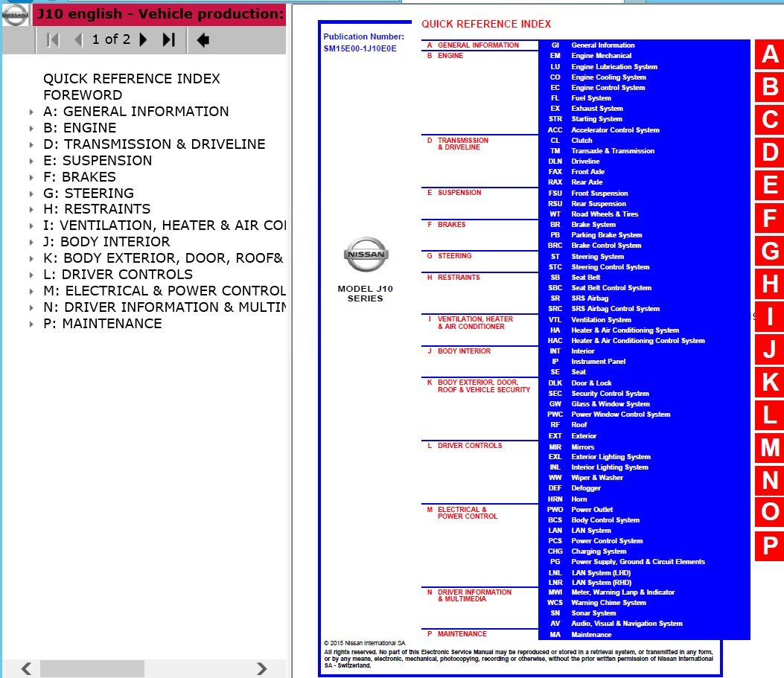This screenshot has width=784, height=678.
Task: Click red GENERAL INFORMATION index heading
Action: (x=478, y=45)
